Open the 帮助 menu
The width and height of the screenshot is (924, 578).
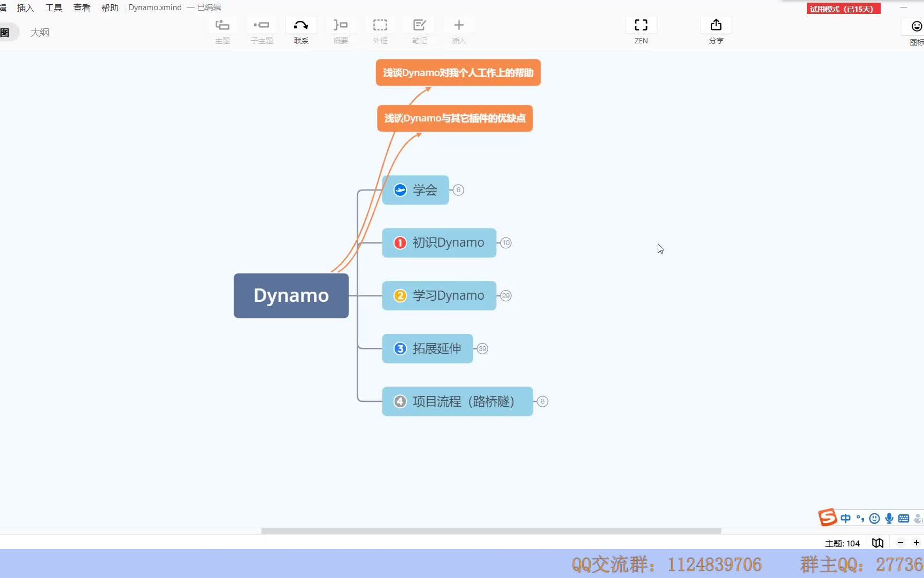pos(110,7)
